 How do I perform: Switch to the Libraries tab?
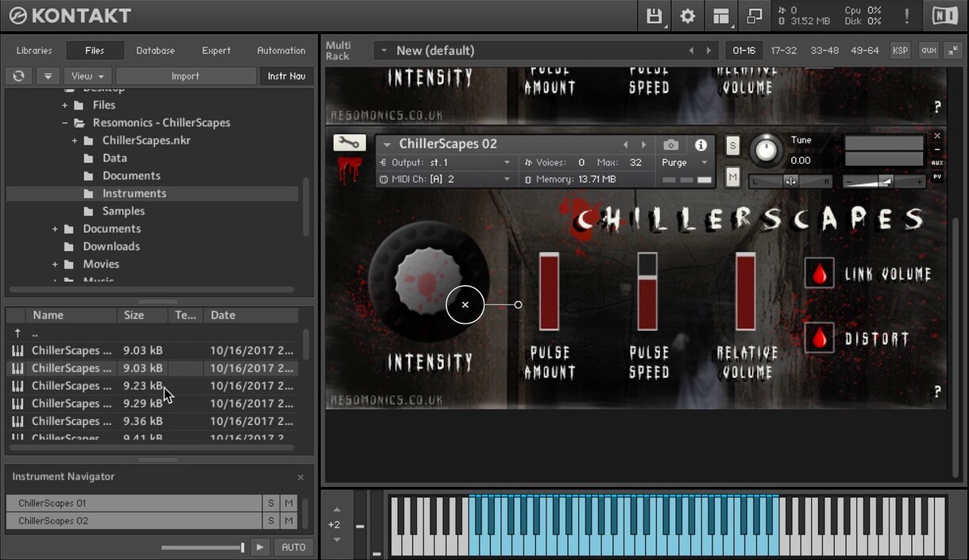click(x=34, y=50)
